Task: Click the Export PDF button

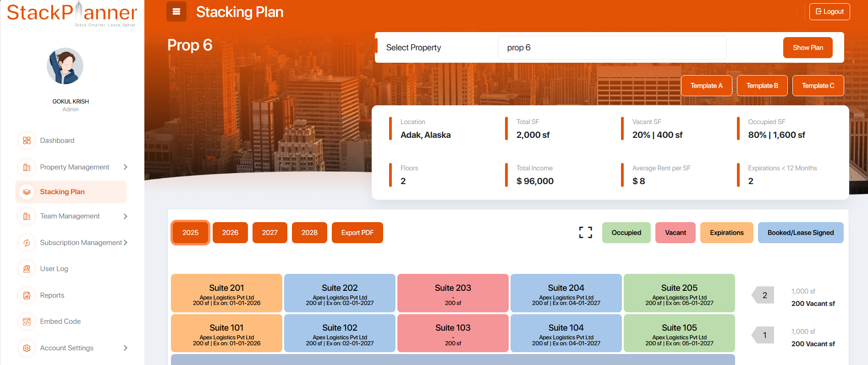Action: pyautogui.click(x=357, y=233)
